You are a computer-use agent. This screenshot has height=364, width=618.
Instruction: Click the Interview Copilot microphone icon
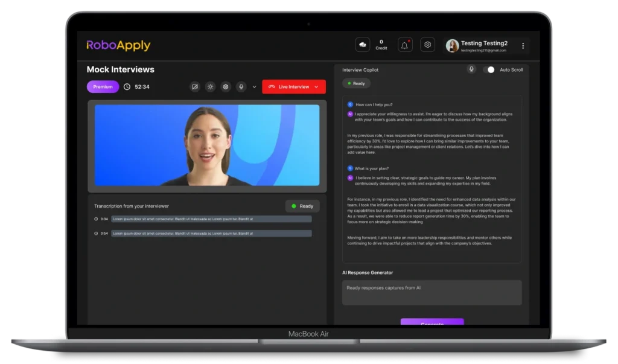[471, 69]
